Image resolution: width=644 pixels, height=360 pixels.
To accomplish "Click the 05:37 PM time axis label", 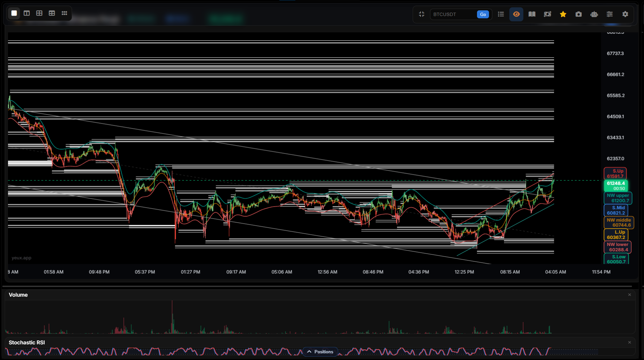I will pyautogui.click(x=145, y=272).
